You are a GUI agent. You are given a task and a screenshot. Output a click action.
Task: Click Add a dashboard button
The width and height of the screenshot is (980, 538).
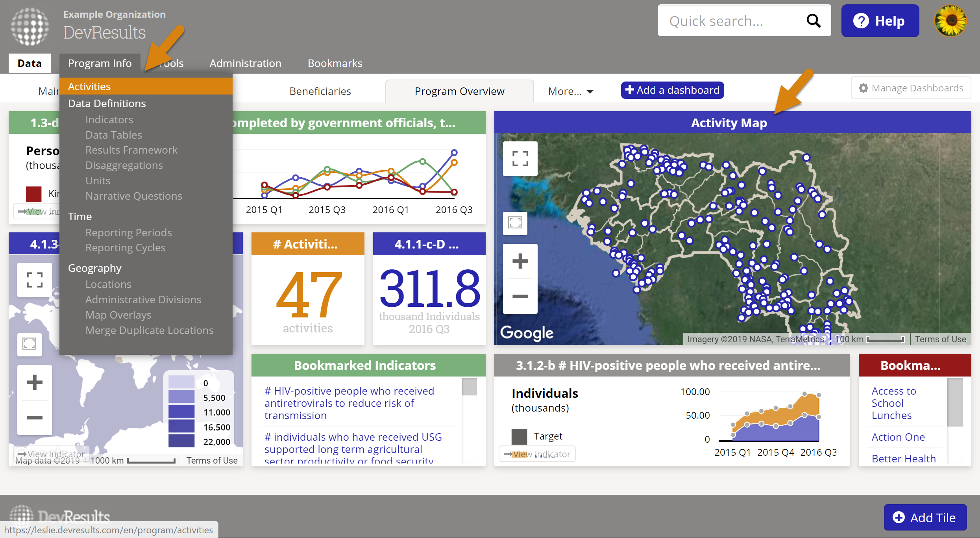click(x=672, y=90)
